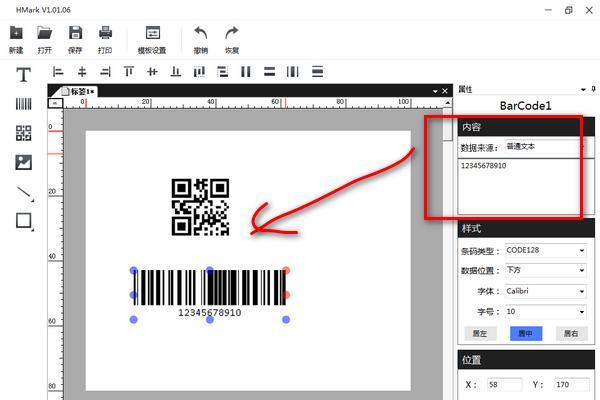Viewport: 600px width, 400px height.
Task: Open the 字体 Calibri font dropdown
Action: (x=545, y=292)
